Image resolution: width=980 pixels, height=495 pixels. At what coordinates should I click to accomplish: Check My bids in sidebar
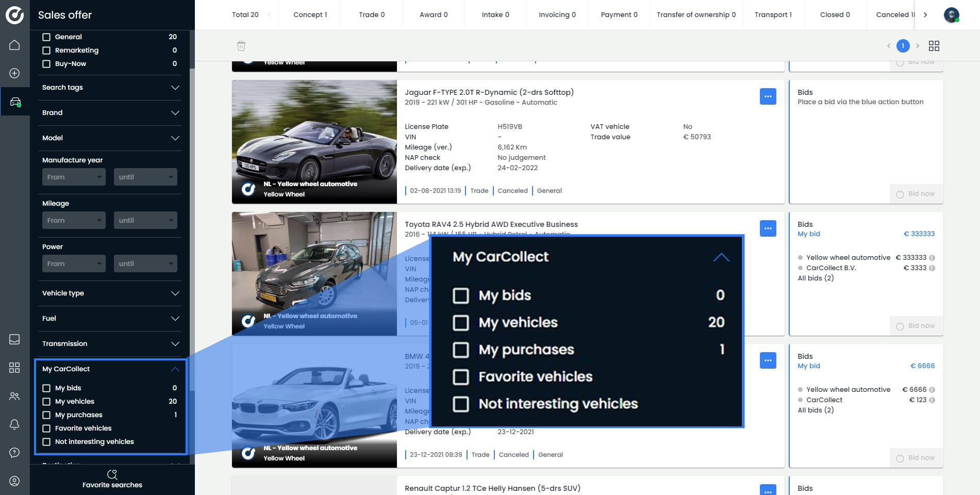(46, 388)
